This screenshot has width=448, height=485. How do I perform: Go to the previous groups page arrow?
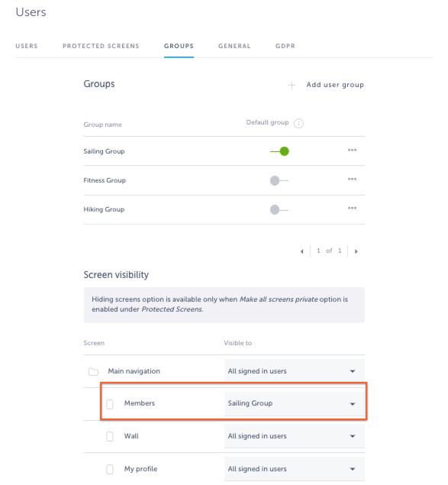pyautogui.click(x=301, y=251)
